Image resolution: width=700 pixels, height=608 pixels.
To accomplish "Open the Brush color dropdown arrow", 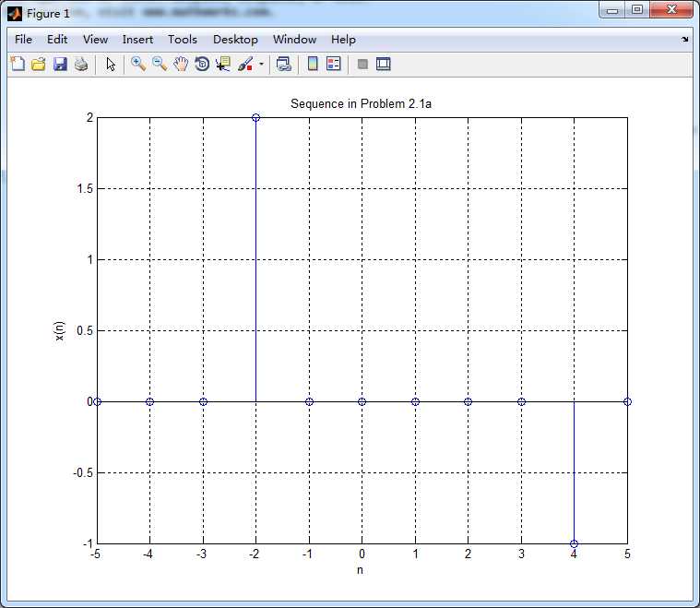I will click(261, 64).
